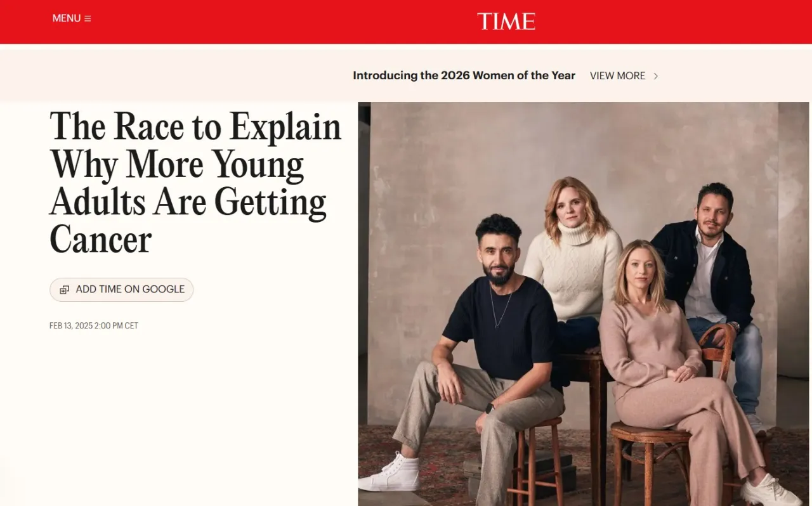Click the white sneaker at the photo's bottom-left

click(x=390, y=473)
